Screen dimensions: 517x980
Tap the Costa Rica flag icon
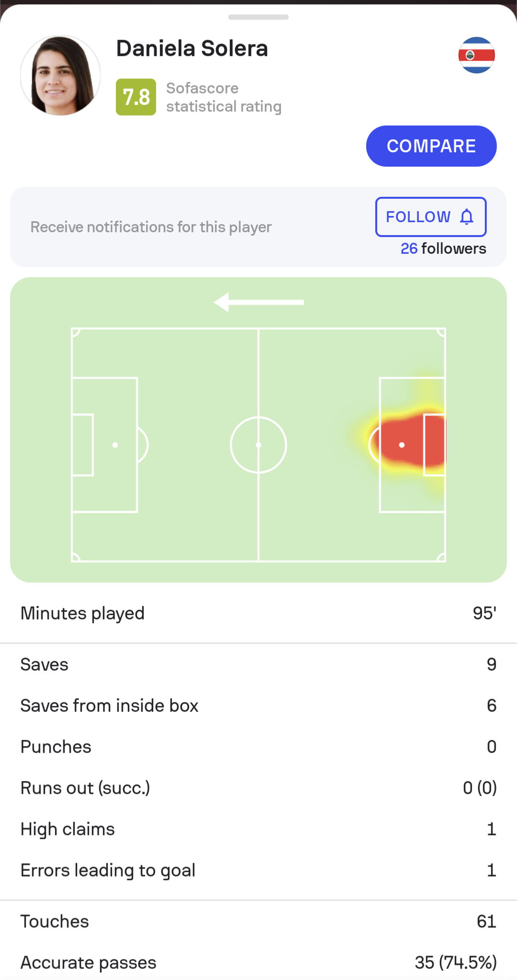coord(476,55)
